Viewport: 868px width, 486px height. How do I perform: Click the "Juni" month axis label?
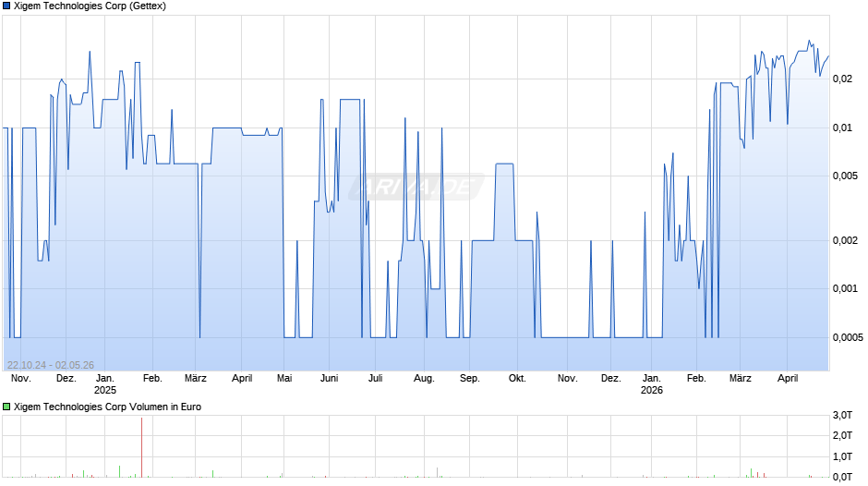click(330, 379)
